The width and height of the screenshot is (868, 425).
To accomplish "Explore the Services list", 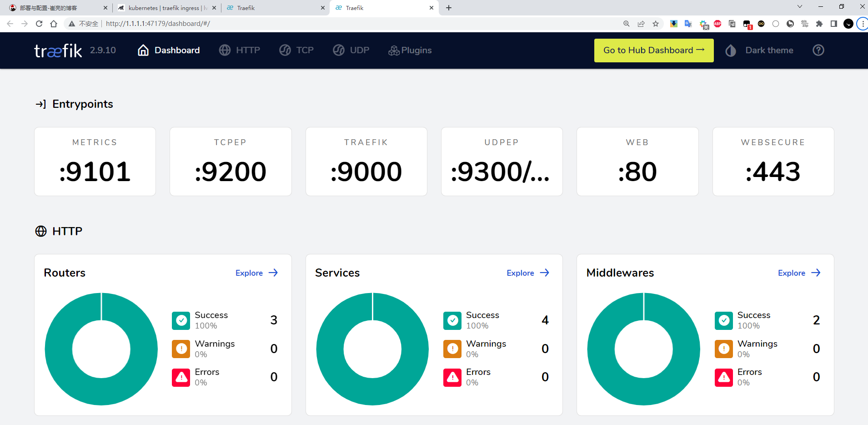I will coord(528,273).
